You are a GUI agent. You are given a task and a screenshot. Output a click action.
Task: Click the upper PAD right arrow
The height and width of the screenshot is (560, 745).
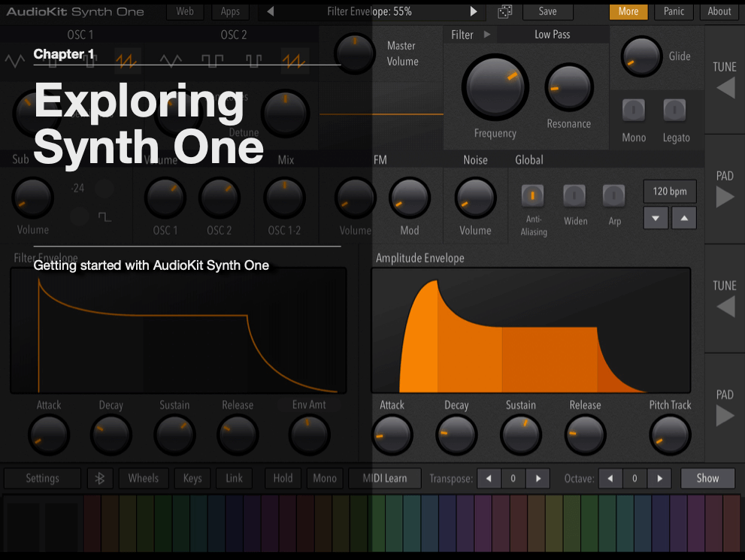(725, 197)
